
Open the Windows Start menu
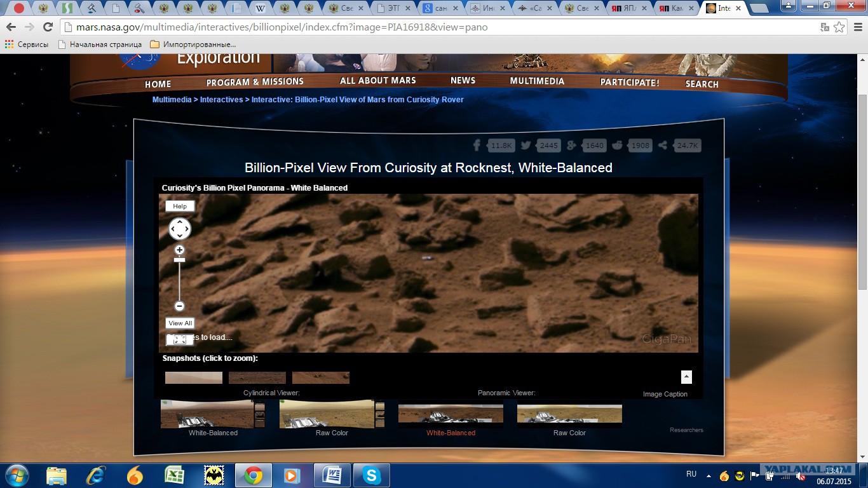point(16,475)
